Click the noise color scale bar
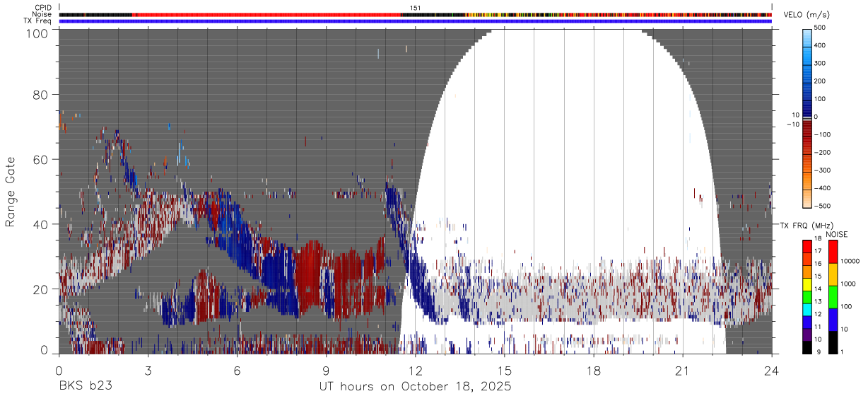The image size is (868, 401). coord(833,296)
